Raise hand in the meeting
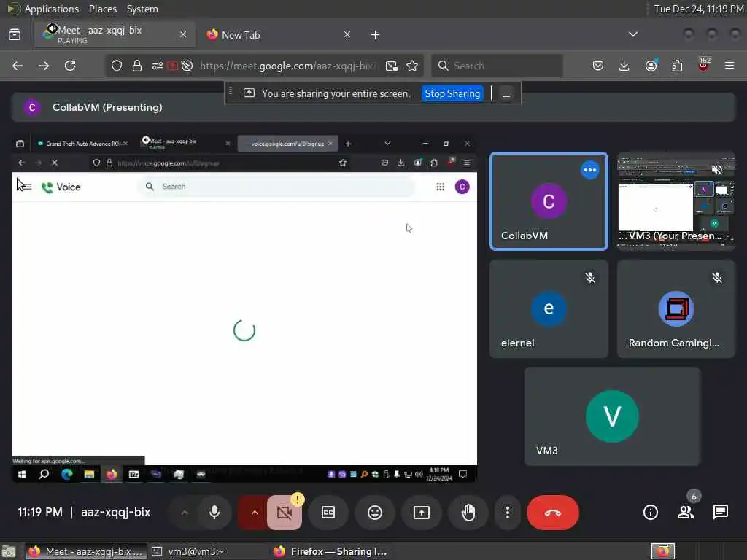747x560 pixels. point(468,513)
